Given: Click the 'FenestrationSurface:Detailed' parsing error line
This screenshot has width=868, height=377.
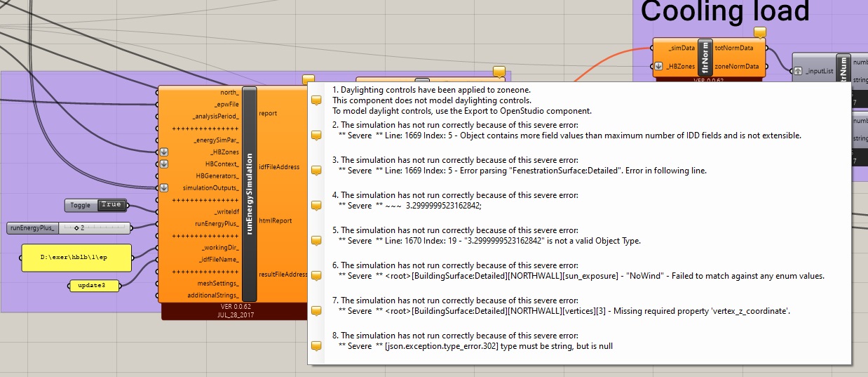Looking at the screenshot, I should (x=522, y=171).
